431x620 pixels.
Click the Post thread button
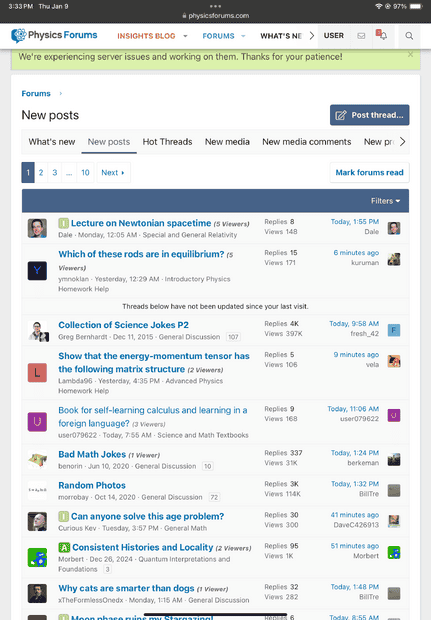coord(370,115)
